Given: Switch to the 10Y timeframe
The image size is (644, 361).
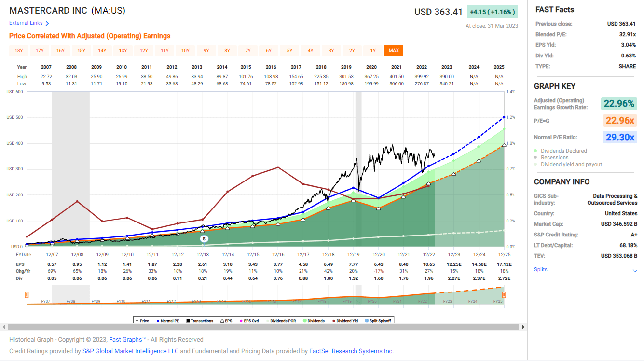Looking at the screenshot, I should [185, 50].
